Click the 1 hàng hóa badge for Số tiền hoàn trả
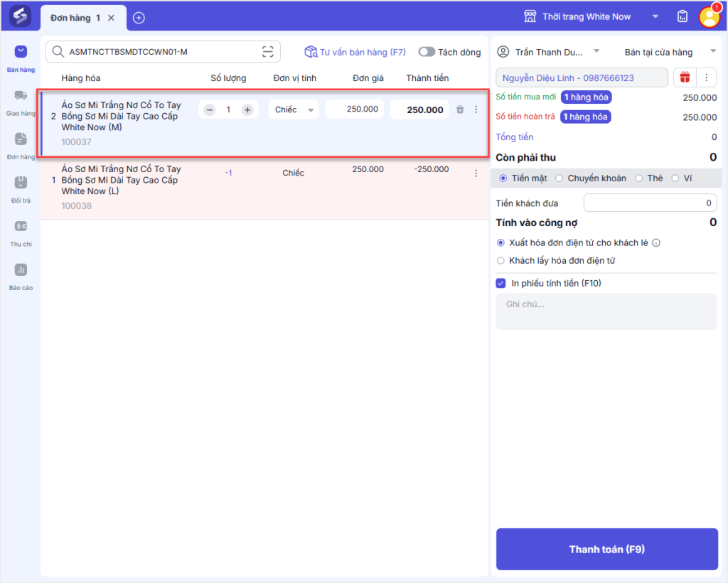Image resolution: width=728 pixels, height=583 pixels. [586, 117]
